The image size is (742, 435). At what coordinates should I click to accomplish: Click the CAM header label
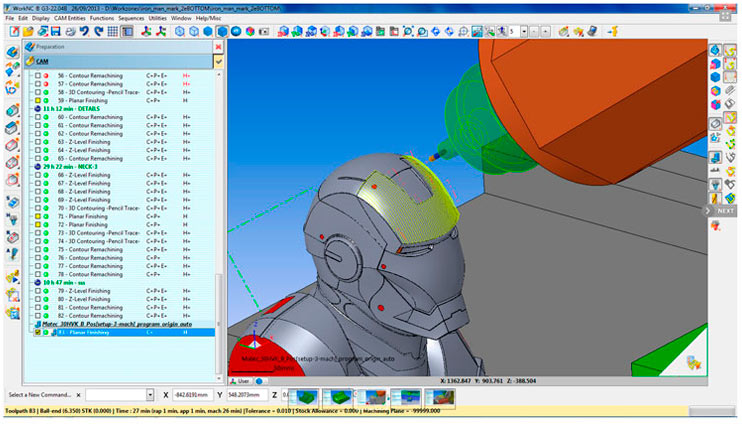(42, 61)
